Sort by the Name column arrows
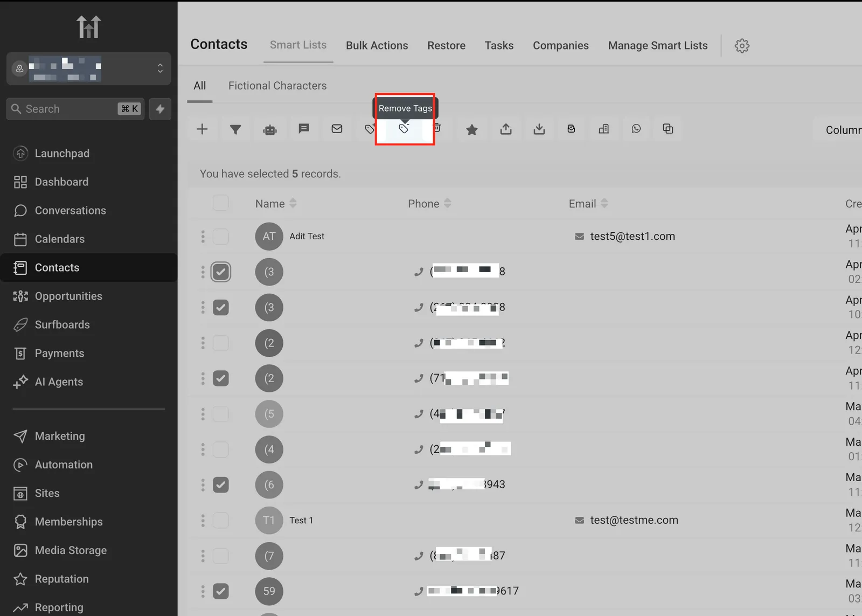 (293, 203)
